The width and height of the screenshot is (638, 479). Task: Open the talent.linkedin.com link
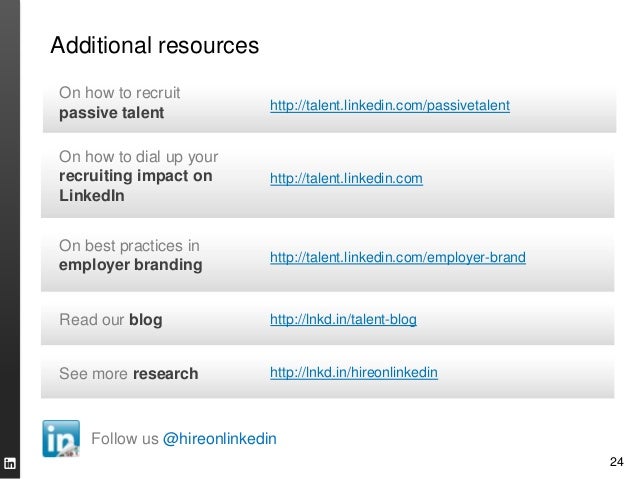point(346,178)
